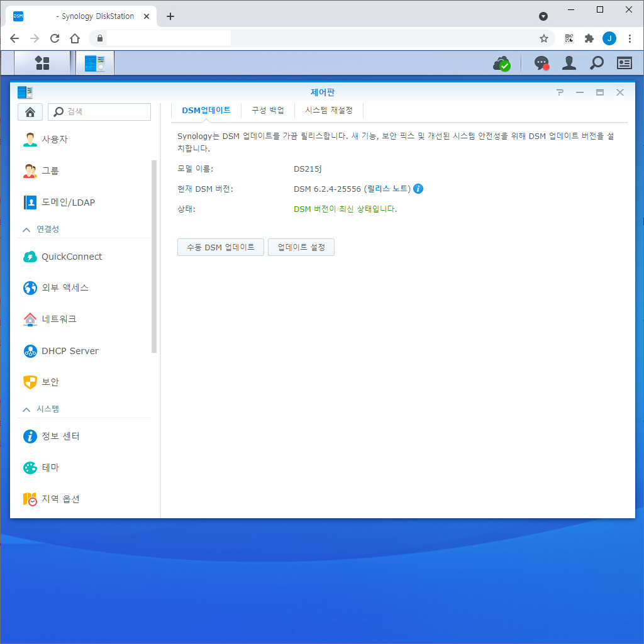Image resolution: width=644 pixels, height=644 pixels.
Task: Click the model name value DS215j
Action: click(308, 169)
